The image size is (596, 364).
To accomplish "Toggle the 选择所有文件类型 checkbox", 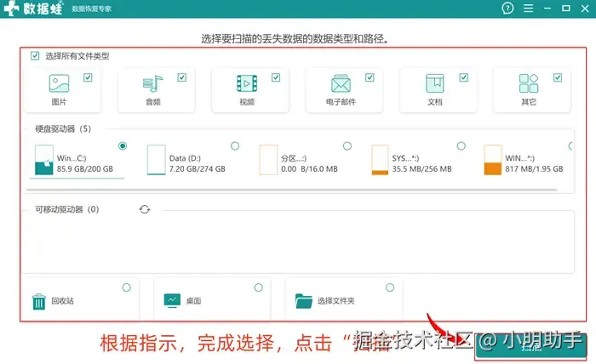I will pos(35,56).
